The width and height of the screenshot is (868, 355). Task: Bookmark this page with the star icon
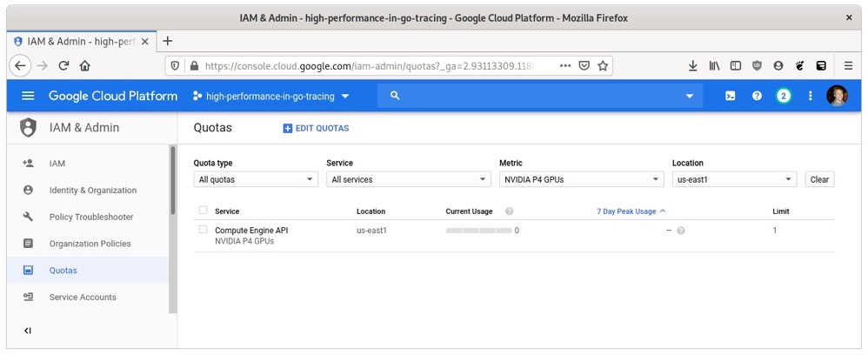coord(603,66)
